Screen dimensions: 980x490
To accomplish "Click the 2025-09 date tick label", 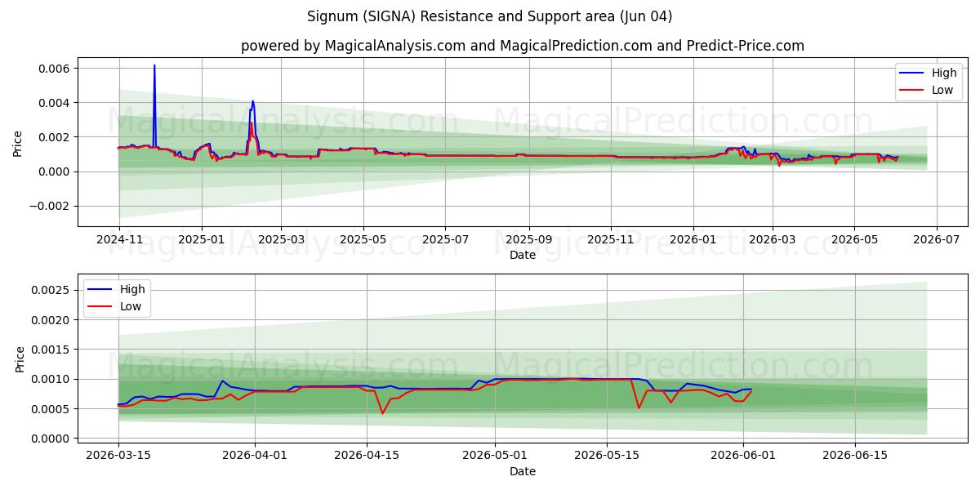I will tap(528, 240).
